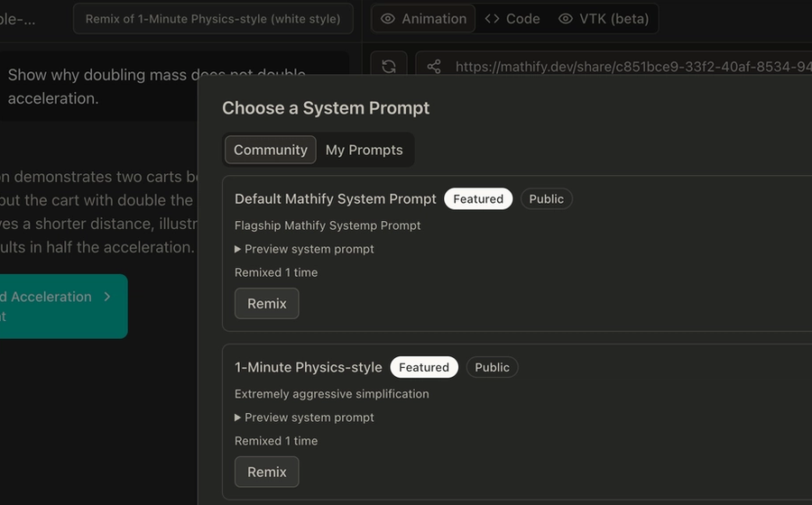812x505 pixels.
Task: Click the 'Choose a System Prompt' heading
Action: (x=326, y=107)
